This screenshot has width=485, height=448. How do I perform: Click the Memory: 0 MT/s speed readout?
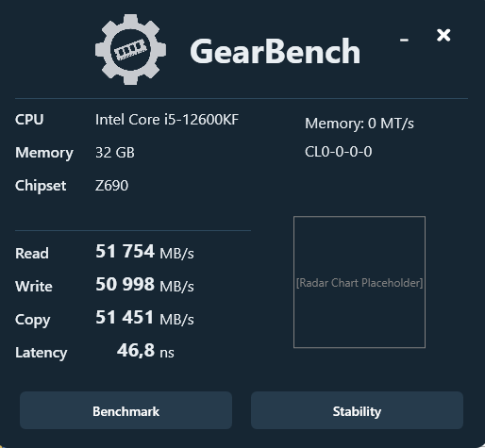tap(360, 124)
